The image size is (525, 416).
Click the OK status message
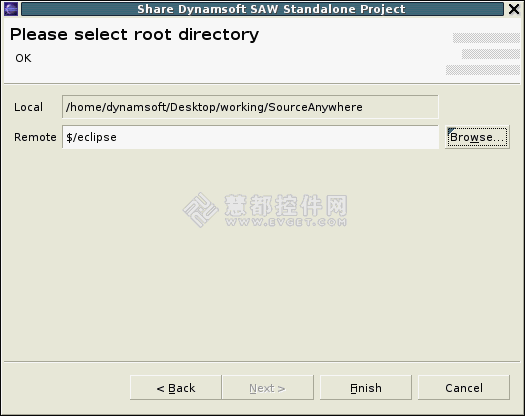[x=23, y=58]
